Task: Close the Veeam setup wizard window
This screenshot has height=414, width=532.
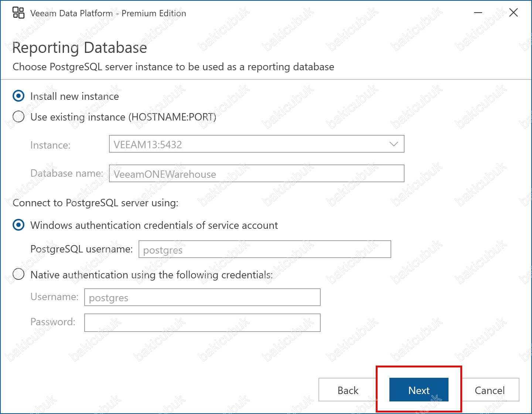Action: [513, 13]
